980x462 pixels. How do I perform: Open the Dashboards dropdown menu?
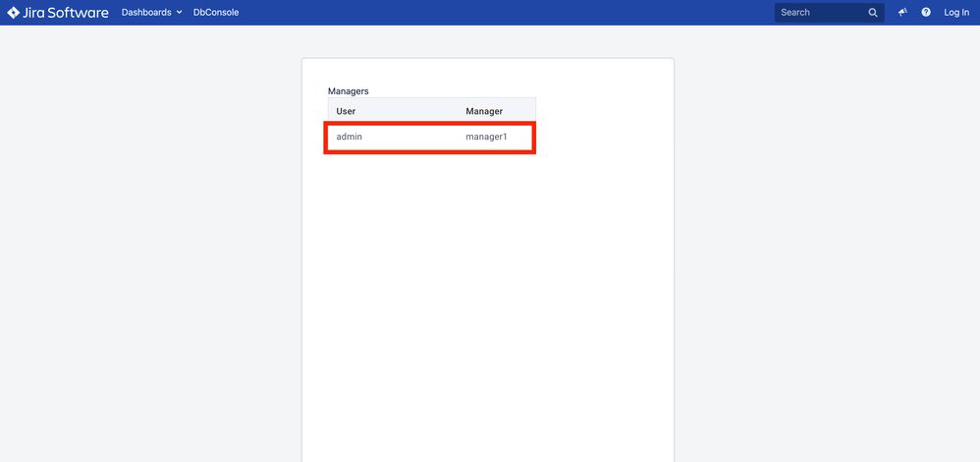pos(152,13)
